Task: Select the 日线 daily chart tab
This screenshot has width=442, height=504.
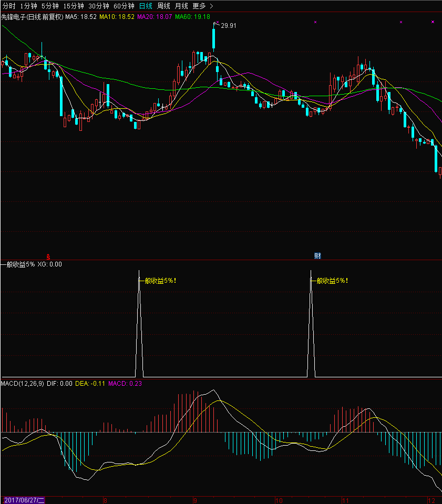Action: 146,6
